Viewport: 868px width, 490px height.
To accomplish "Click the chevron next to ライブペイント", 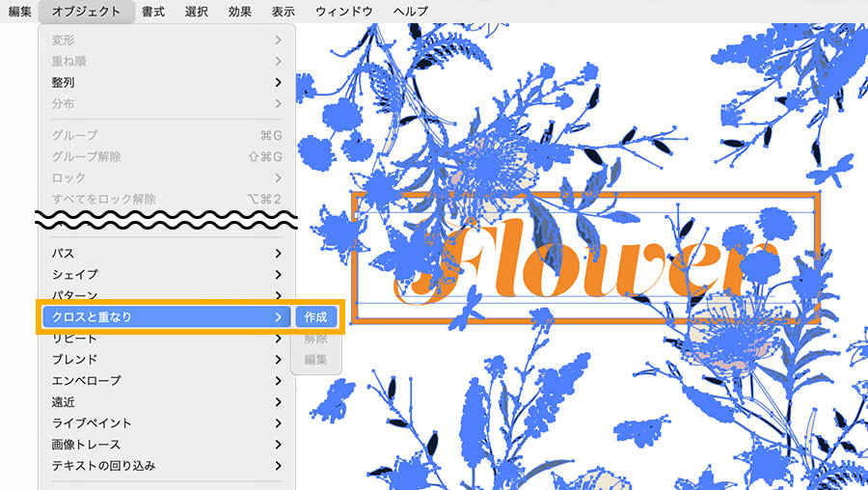I will (x=278, y=423).
